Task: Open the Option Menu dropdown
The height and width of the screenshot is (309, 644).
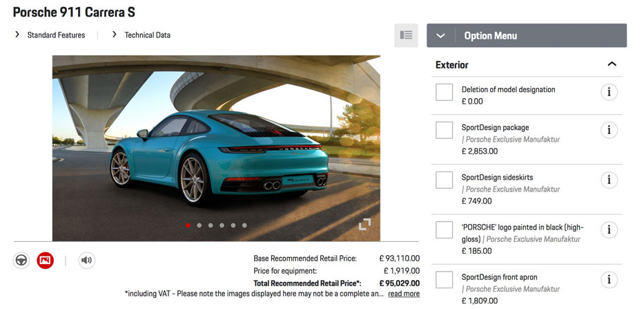Action: (527, 35)
